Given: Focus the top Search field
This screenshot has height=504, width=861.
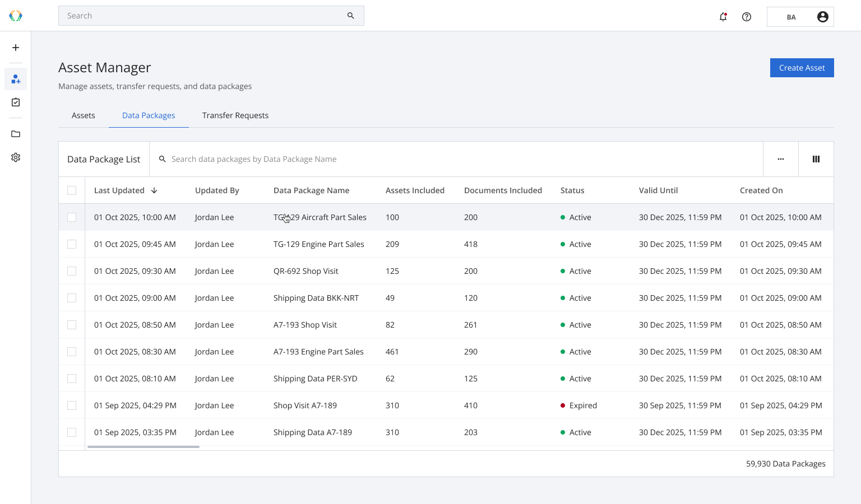Looking at the screenshot, I should click(211, 16).
